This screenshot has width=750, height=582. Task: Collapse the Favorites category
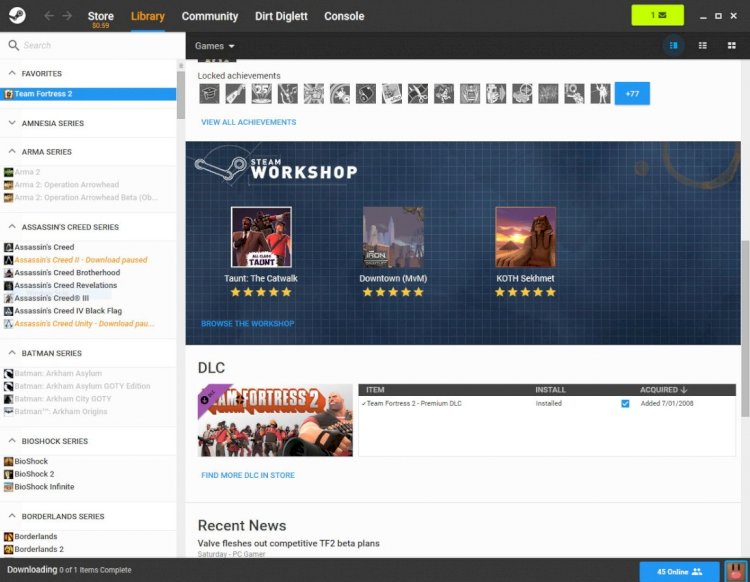coord(12,73)
